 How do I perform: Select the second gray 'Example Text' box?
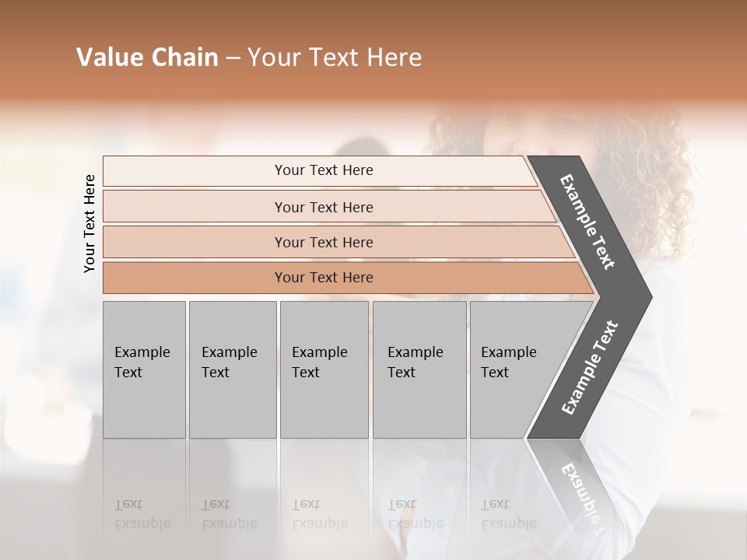[x=232, y=369]
